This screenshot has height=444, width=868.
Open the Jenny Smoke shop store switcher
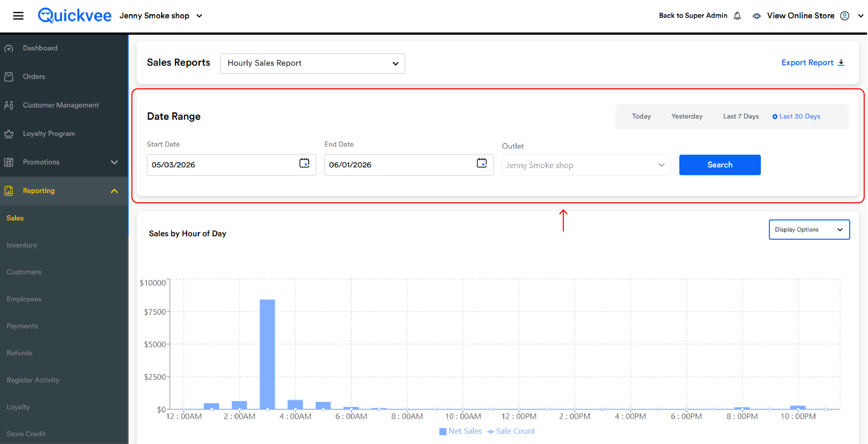point(161,16)
